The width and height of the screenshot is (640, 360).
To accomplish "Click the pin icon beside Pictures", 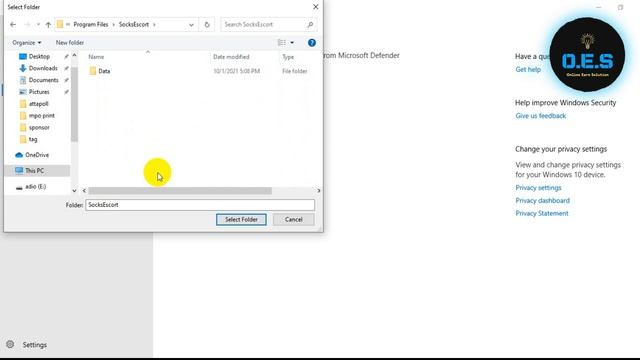I will 66,92.
